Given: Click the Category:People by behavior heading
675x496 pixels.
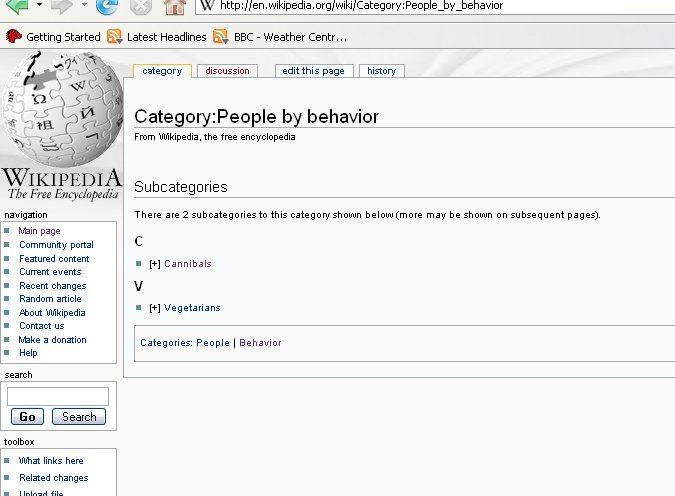Looking at the screenshot, I should 257,117.
